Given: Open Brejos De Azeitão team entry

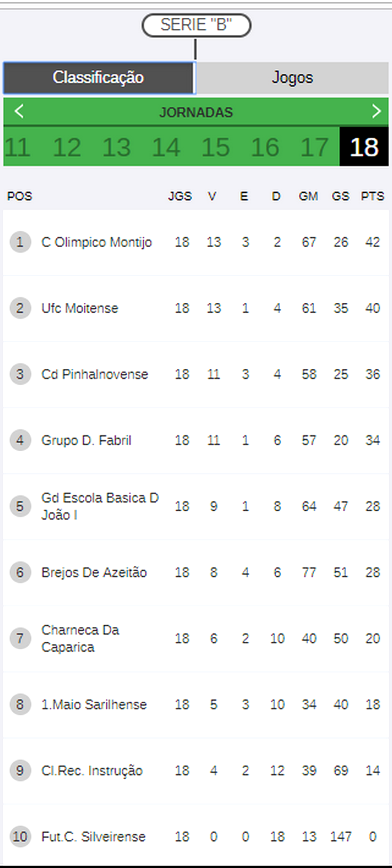Looking at the screenshot, I should pos(196,573).
